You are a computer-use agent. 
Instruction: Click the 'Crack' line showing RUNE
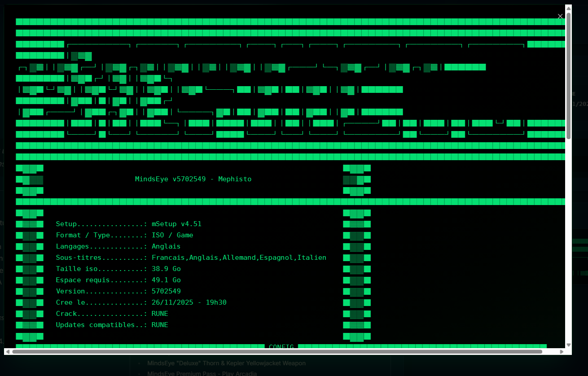tap(112, 314)
